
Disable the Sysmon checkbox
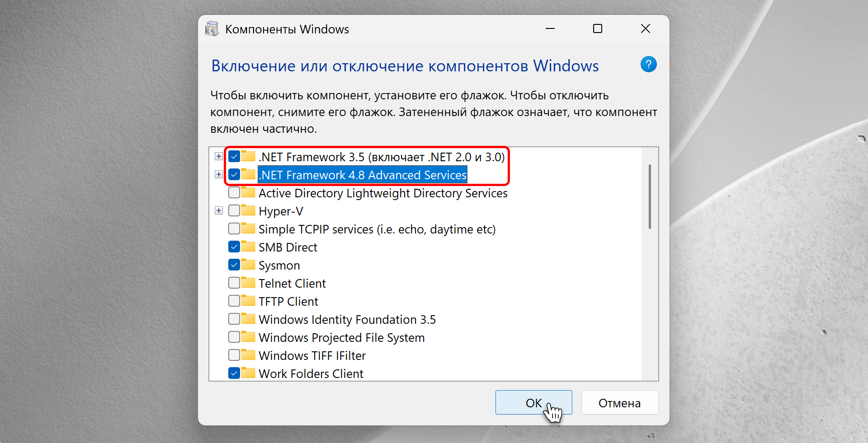click(x=234, y=265)
